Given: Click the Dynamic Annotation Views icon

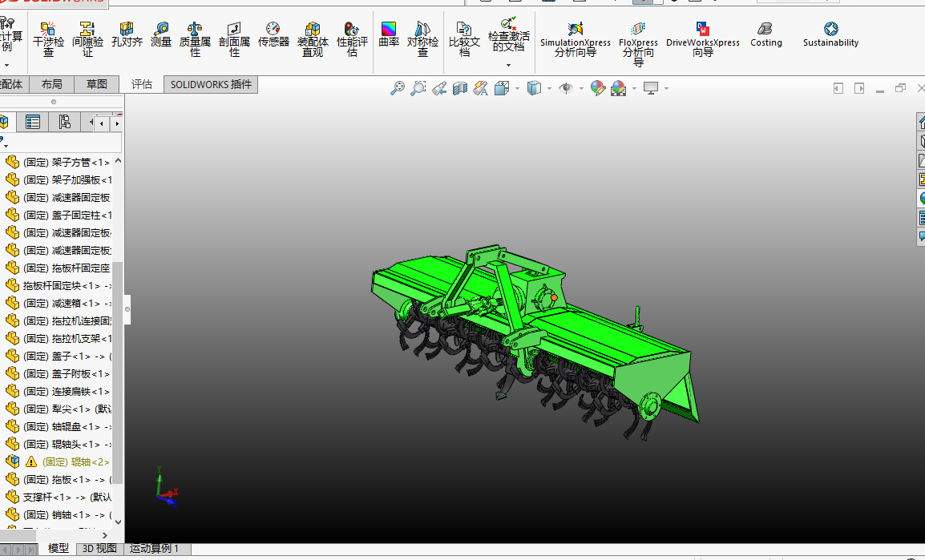Looking at the screenshot, I should [481, 88].
